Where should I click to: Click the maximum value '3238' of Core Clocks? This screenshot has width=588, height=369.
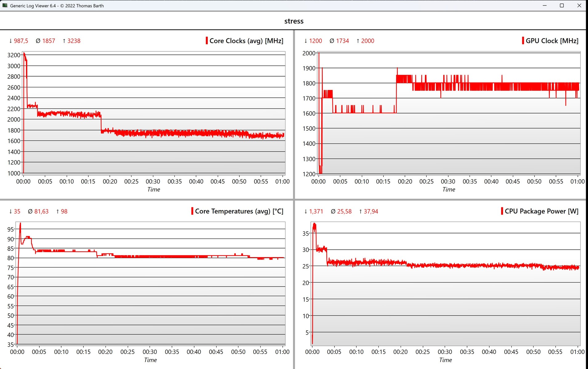74,41
